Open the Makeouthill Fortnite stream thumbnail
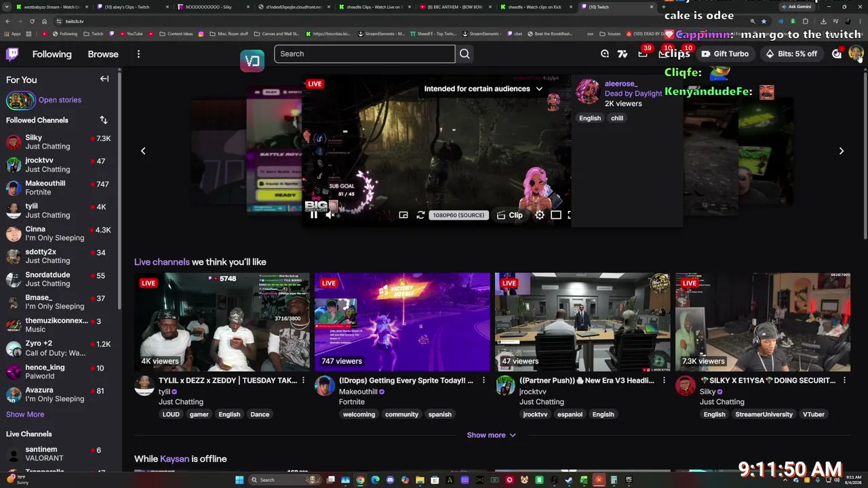The width and height of the screenshot is (868, 488). coord(402,322)
